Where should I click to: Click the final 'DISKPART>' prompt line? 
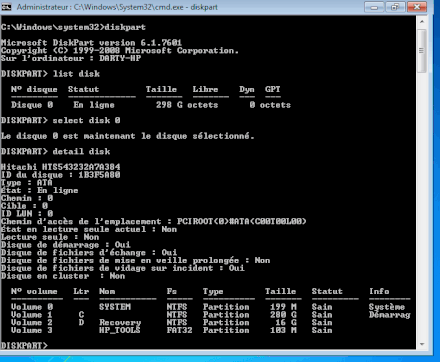coord(24,345)
